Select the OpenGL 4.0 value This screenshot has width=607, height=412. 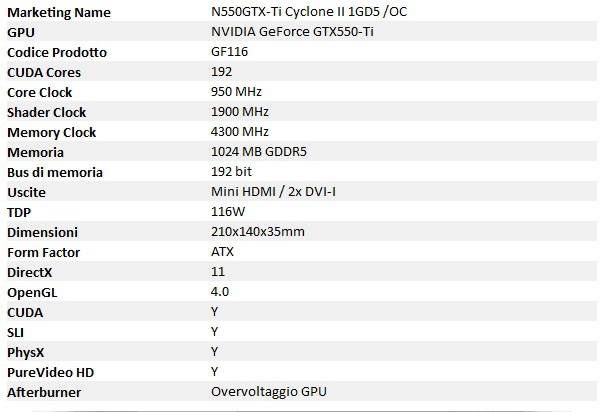220,292
